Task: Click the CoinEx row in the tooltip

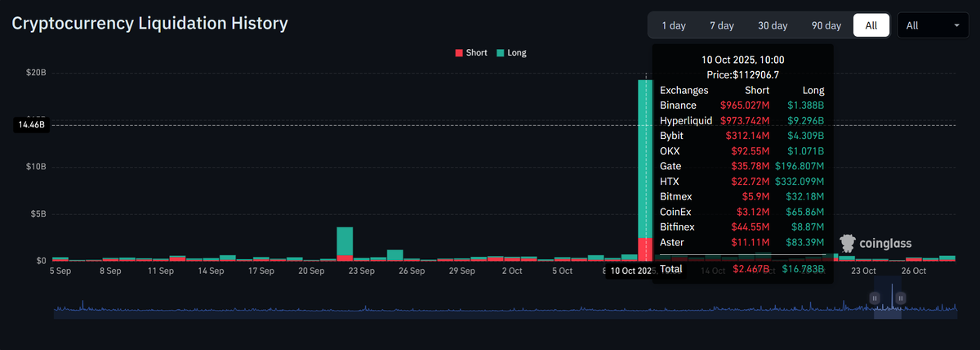Action: click(x=742, y=213)
